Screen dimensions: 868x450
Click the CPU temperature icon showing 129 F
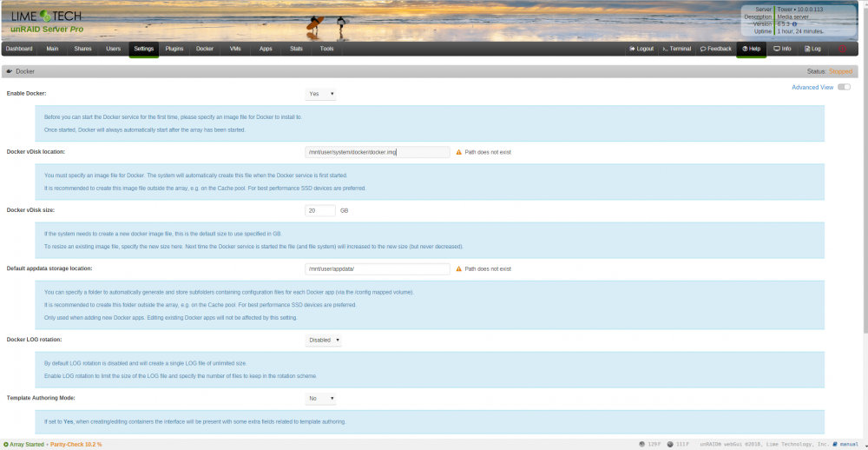click(x=641, y=444)
